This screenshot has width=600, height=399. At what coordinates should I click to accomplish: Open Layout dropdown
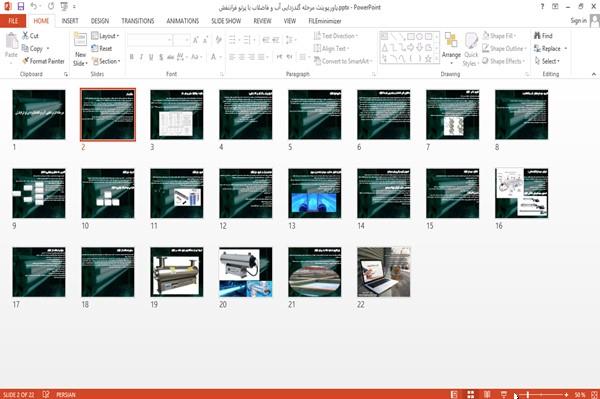105,36
